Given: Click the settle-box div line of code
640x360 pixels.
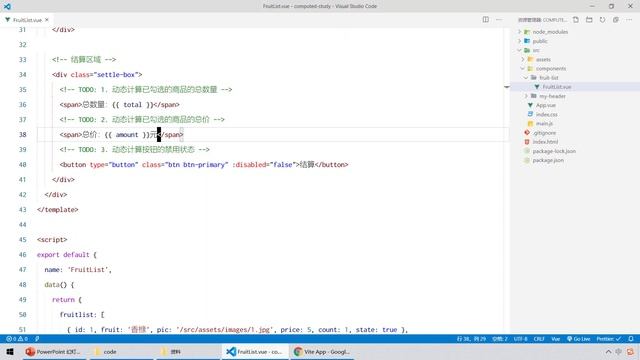Looking at the screenshot, I should pos(97,75).
